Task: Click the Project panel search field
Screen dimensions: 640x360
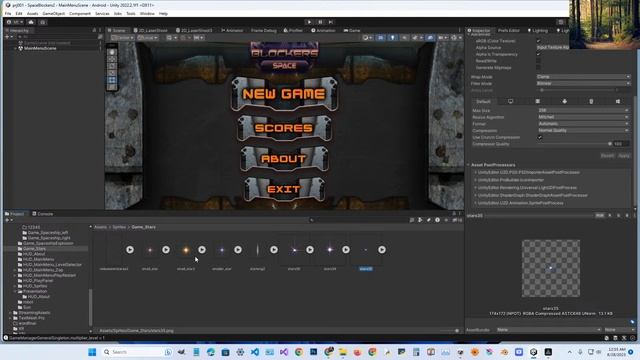Action: pyautogui.click(x=359, y=220)
